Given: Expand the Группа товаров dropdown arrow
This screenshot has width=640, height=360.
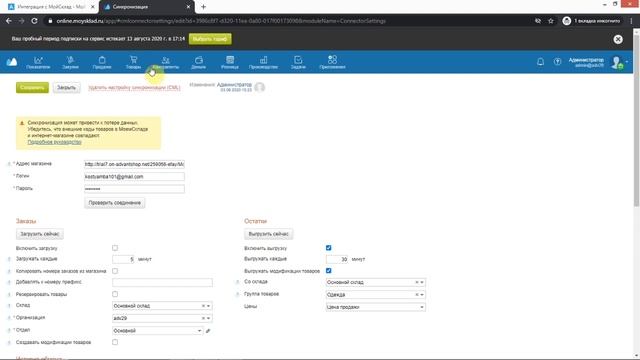Looking at the screenshot, I should 422,294.
